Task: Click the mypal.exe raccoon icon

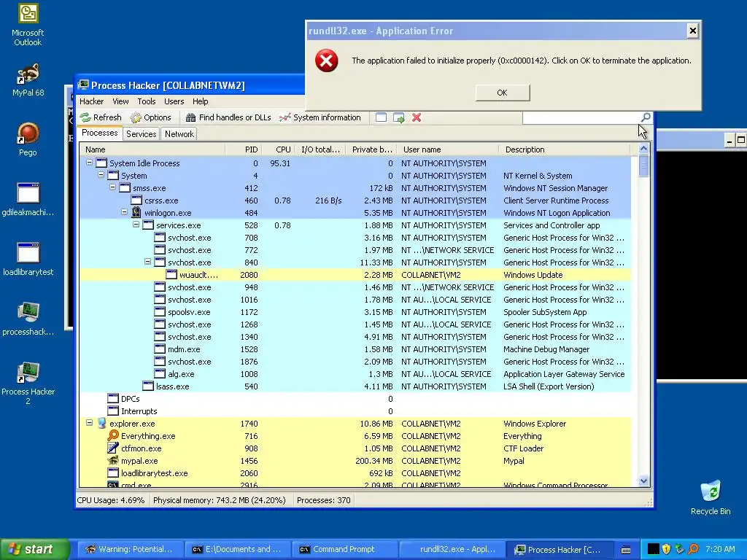Action: click(113, 460)
